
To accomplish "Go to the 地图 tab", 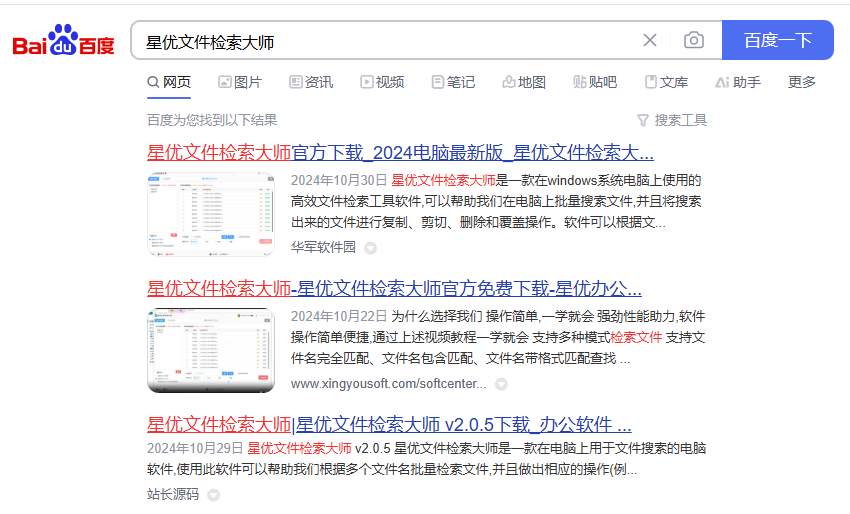I will pyautogui.click(x=524, y=82).
